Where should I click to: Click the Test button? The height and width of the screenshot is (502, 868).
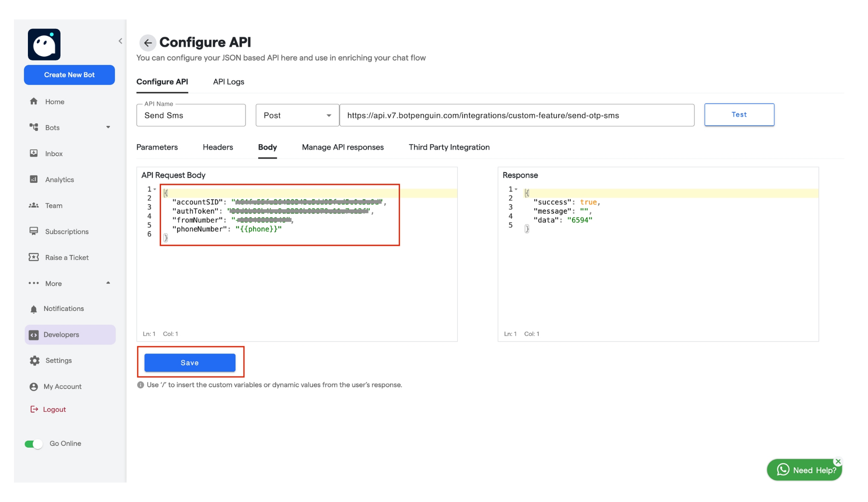click(739, 114)
